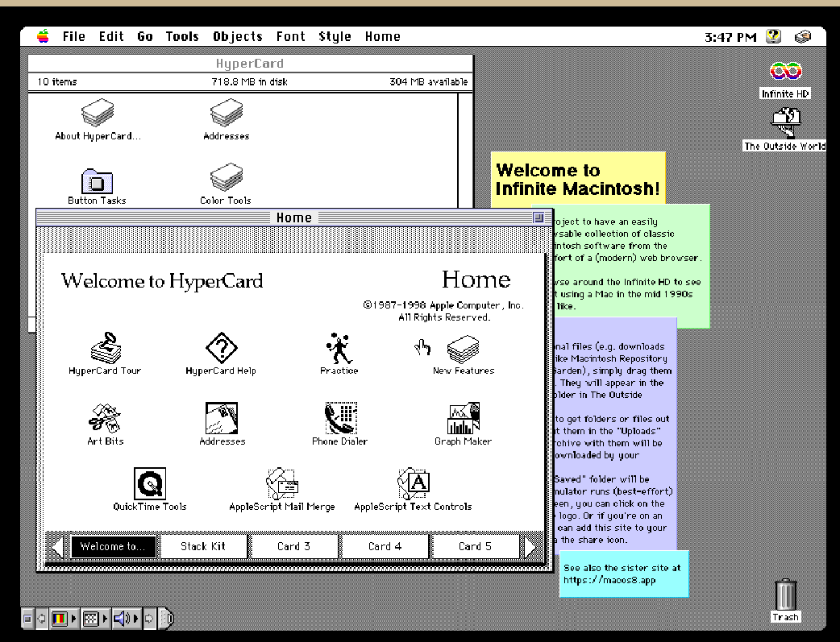The image size is (840, 642).
Task: Select The Outside World desktop icon
Action: 785,122
